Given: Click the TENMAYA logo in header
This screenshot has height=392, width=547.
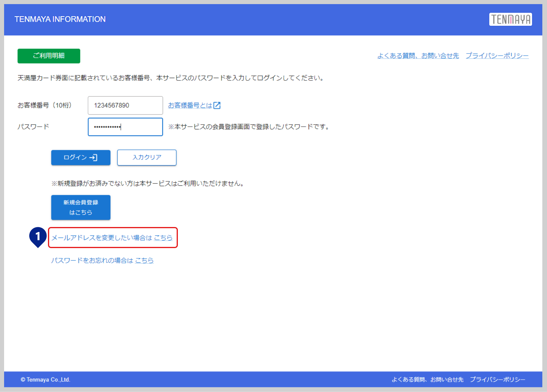Looking at the screenshot, I should point(510,19).
